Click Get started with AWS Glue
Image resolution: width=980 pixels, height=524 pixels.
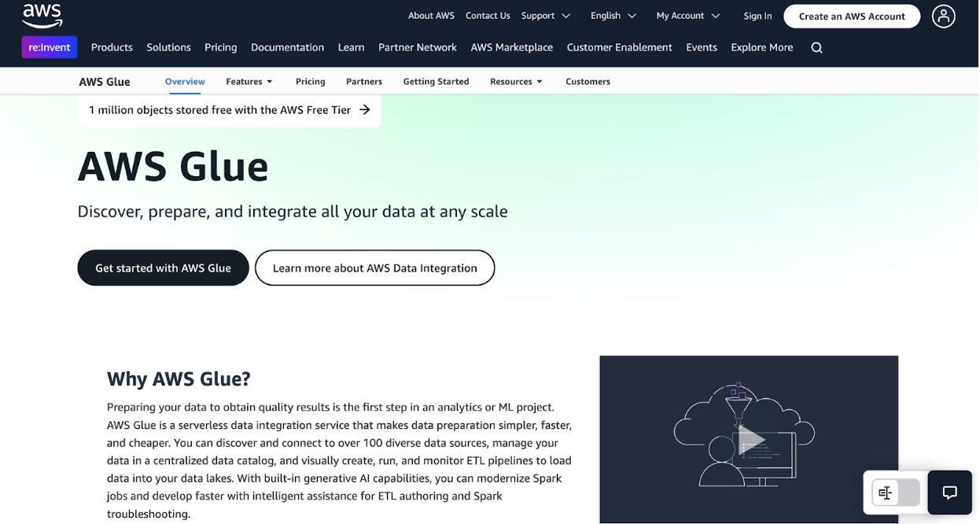(x=163, y=268)
